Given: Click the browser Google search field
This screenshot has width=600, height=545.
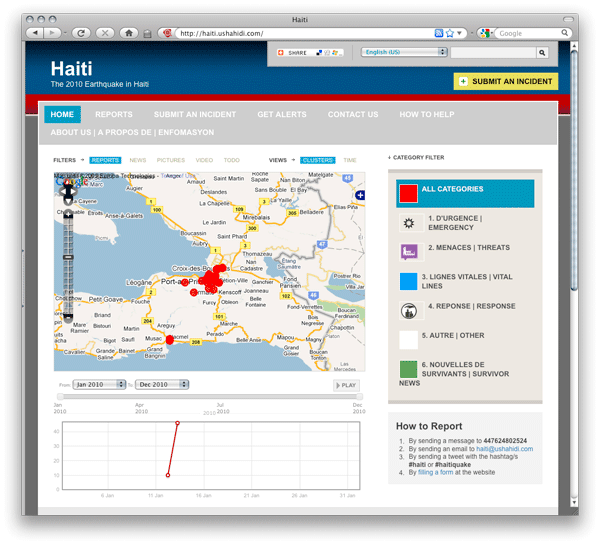Looking at the screenshot, I should (x=528, y=33).
